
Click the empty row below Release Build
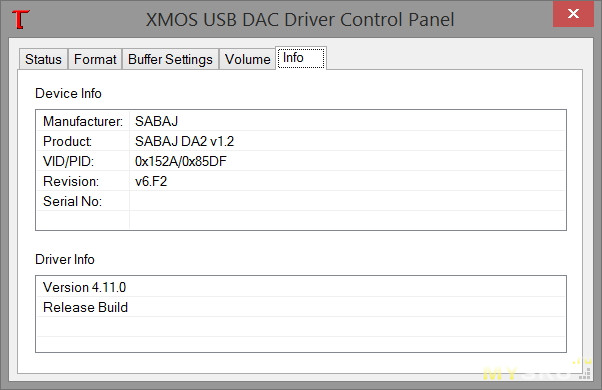click(x=301, y=327)
